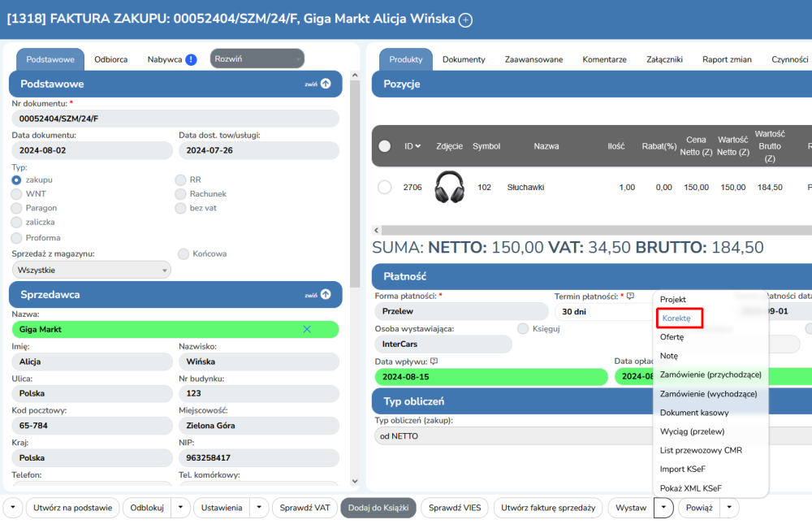Click the plus icon next to invoice title
Image resolution: width=812 pixels, height=524 pixels.
click(x=465, y=20)
